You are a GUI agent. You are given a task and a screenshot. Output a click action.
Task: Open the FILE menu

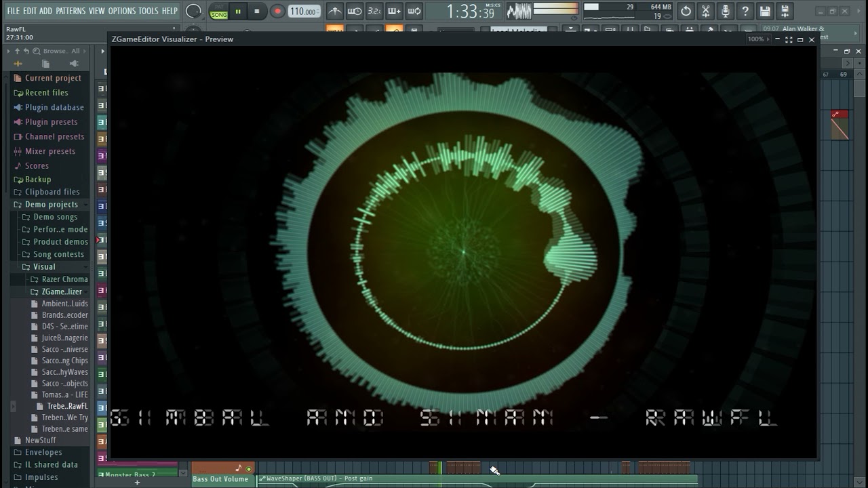tap(13, 11)
